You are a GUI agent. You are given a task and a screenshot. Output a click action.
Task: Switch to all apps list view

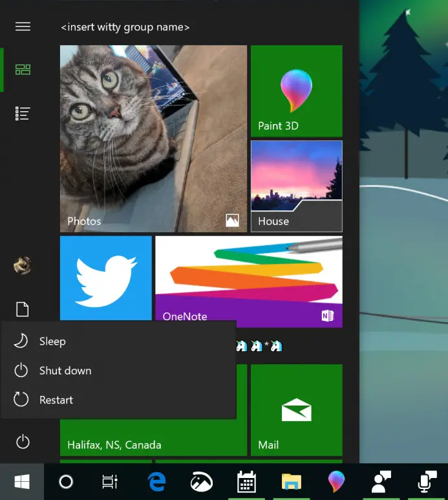[23, 114]
